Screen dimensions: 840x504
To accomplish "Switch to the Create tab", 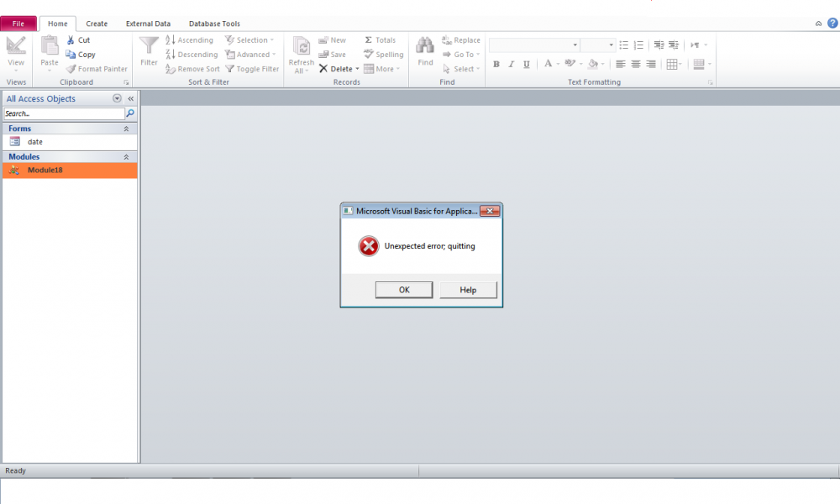I will pos(97,24).
